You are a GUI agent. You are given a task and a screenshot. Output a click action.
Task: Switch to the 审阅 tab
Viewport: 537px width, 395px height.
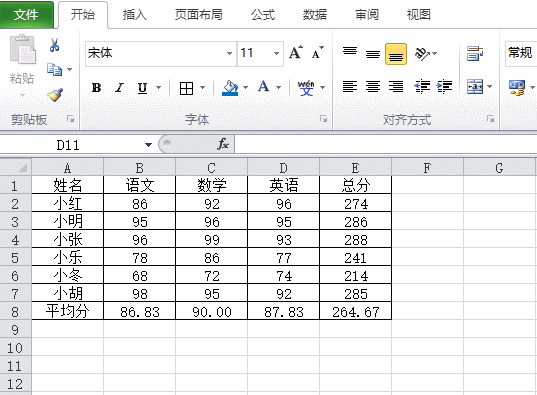(366, 15)
